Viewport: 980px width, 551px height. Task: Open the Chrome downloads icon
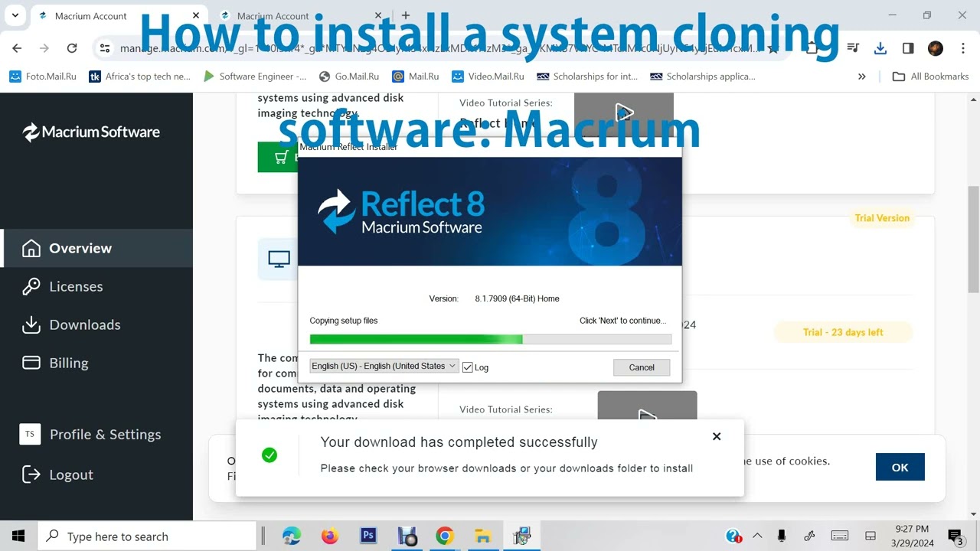880,48
